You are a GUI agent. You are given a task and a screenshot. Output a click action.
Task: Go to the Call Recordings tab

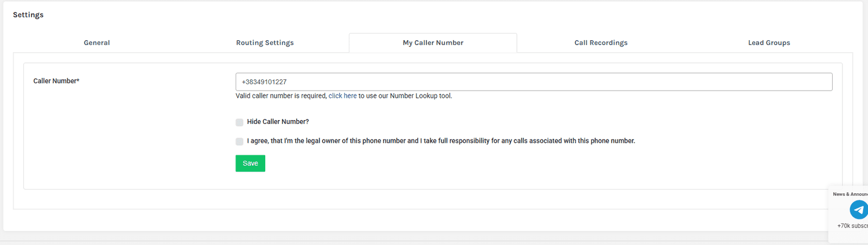click(x=601, y=43)
